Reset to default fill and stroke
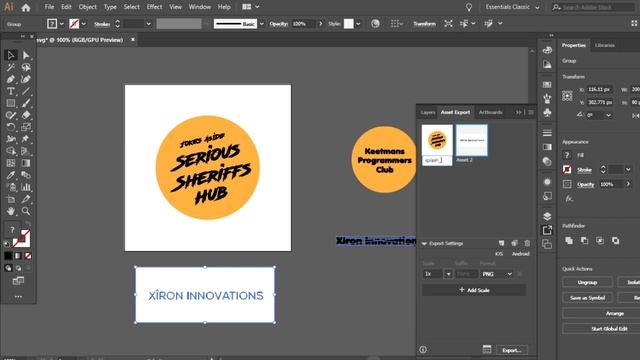The image size is (640, 360). [x=7, y=244]
